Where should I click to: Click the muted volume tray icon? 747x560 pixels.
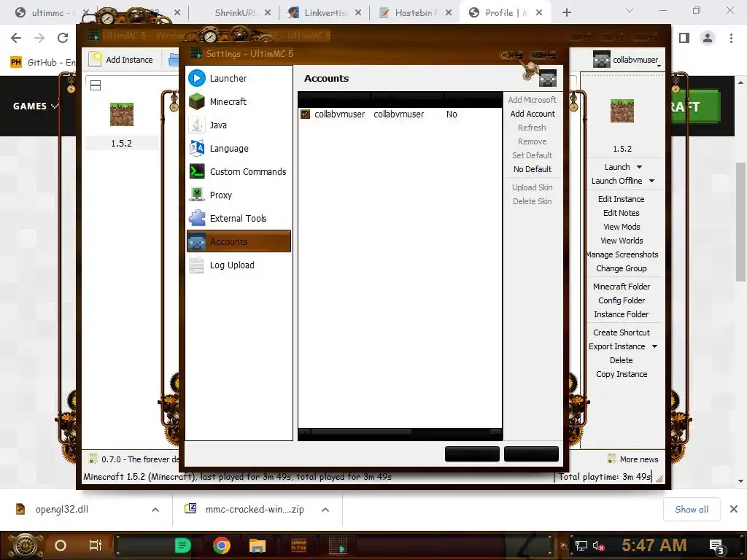tap(598, 545)
